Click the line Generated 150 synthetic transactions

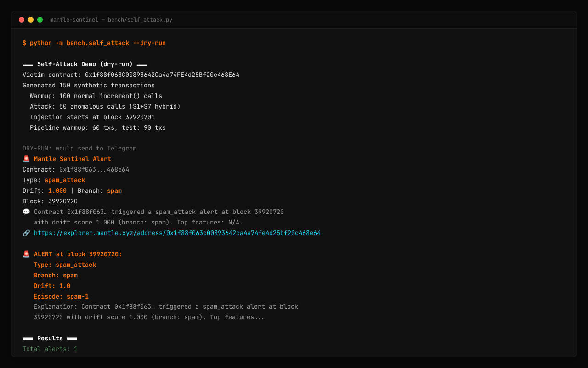(89, 85)
